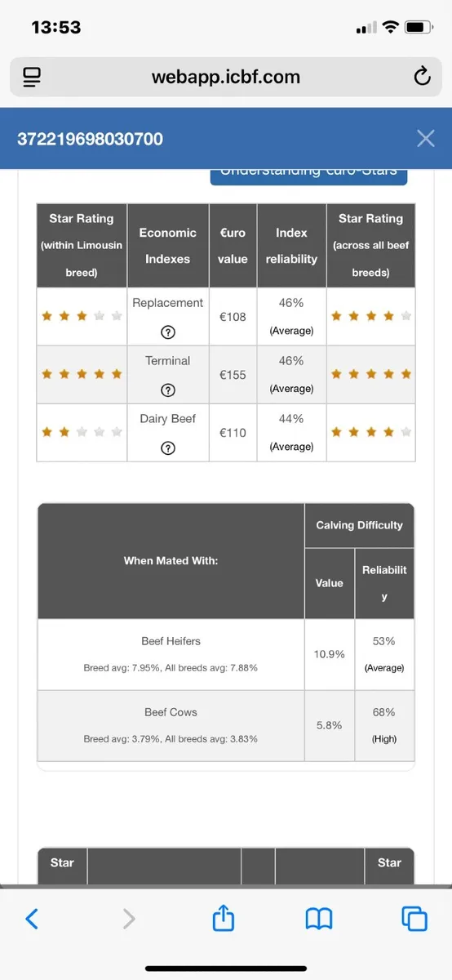Go back to the previous page
Screen dimensions: 452x980
coord(31,919)
